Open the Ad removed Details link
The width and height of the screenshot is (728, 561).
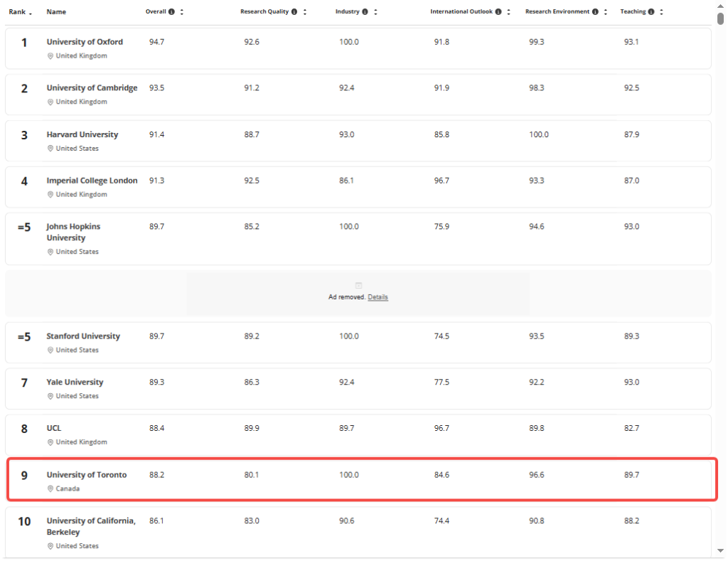click(378, 297)
